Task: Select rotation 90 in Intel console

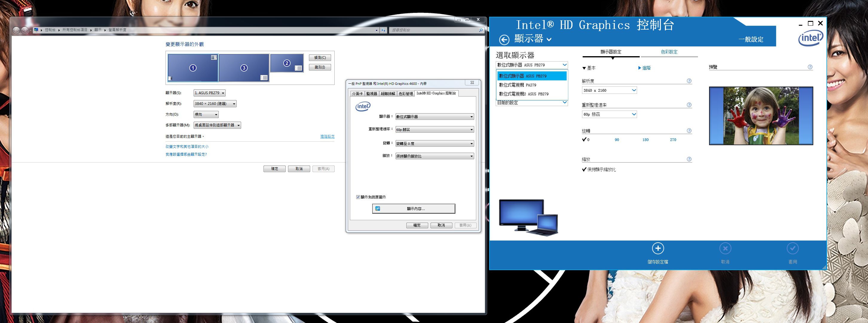Action: point(617,140)
